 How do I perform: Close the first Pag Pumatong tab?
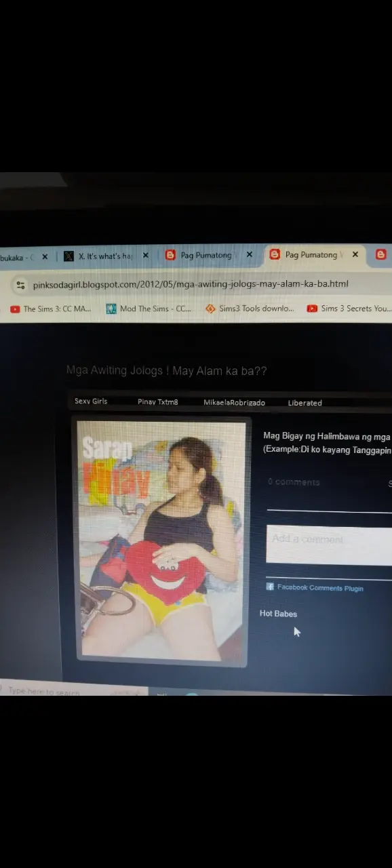click(249, 255)
